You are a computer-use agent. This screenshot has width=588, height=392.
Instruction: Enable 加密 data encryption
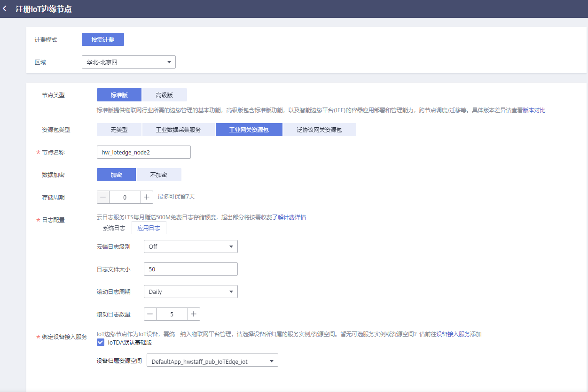click(x=116, y=175)
